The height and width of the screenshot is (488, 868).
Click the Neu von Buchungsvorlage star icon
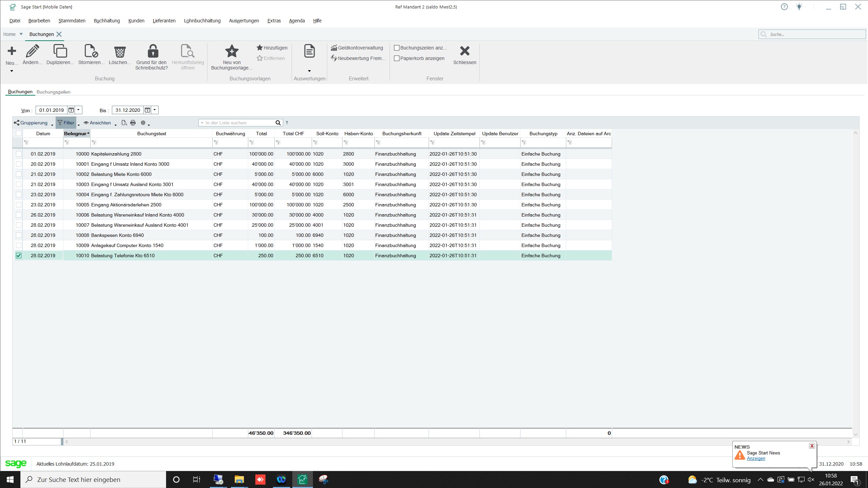click(x=232, y=51)
